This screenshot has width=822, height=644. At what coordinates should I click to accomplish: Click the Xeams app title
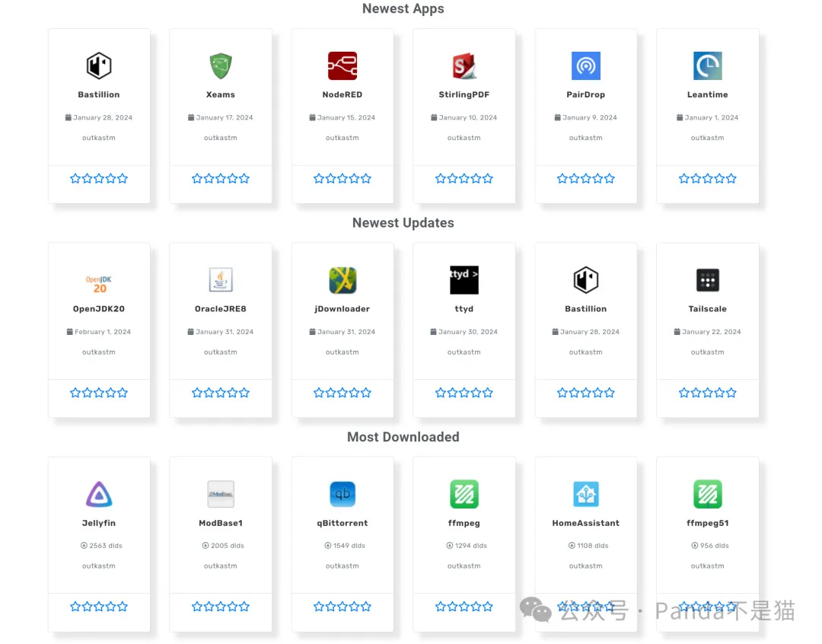[220, 94]
